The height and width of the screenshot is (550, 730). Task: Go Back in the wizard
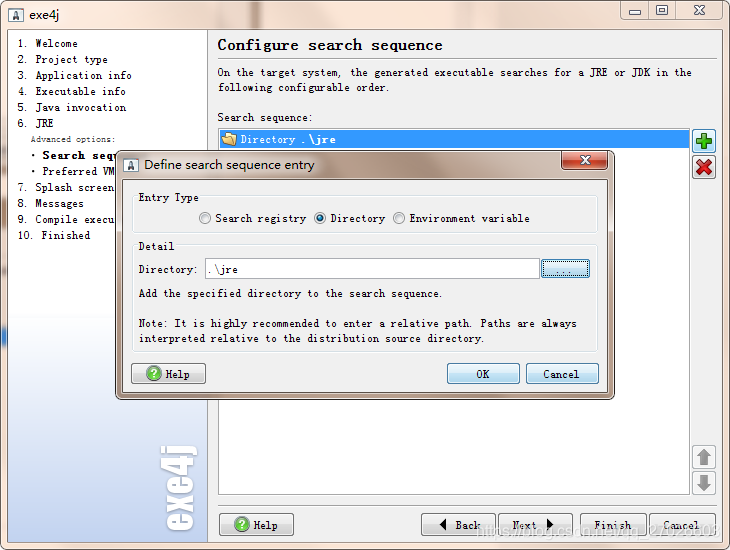coord(458,525)
